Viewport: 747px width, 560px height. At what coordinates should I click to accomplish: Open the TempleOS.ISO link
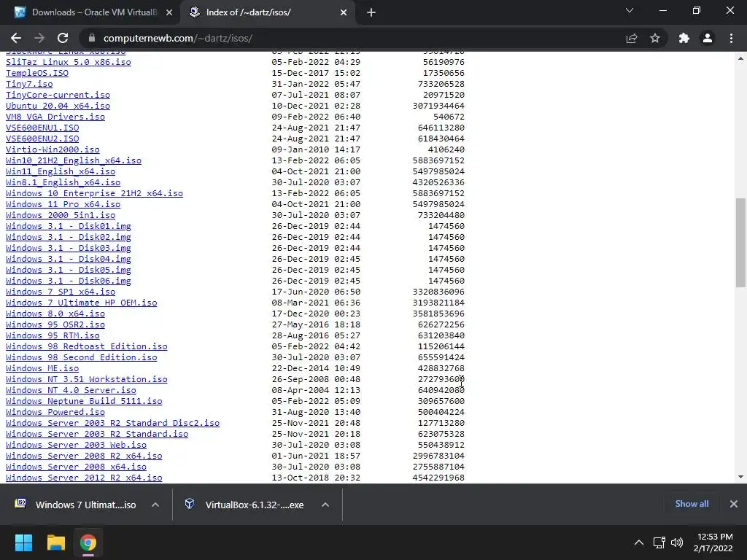[37, 73]
